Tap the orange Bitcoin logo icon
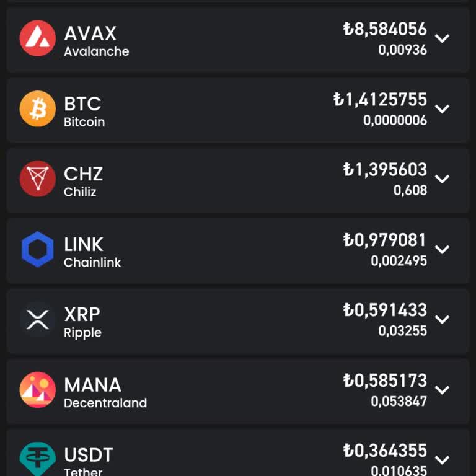 pos(38,108)
